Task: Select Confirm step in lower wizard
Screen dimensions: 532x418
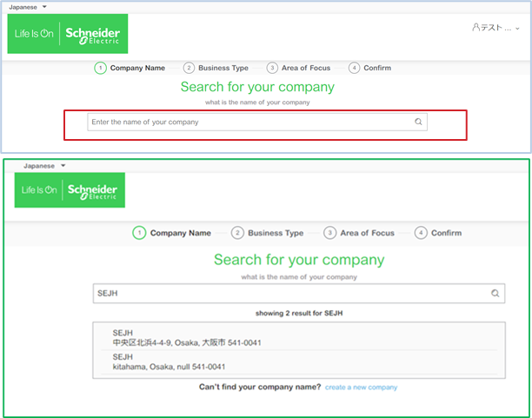Action: [438, 233]
